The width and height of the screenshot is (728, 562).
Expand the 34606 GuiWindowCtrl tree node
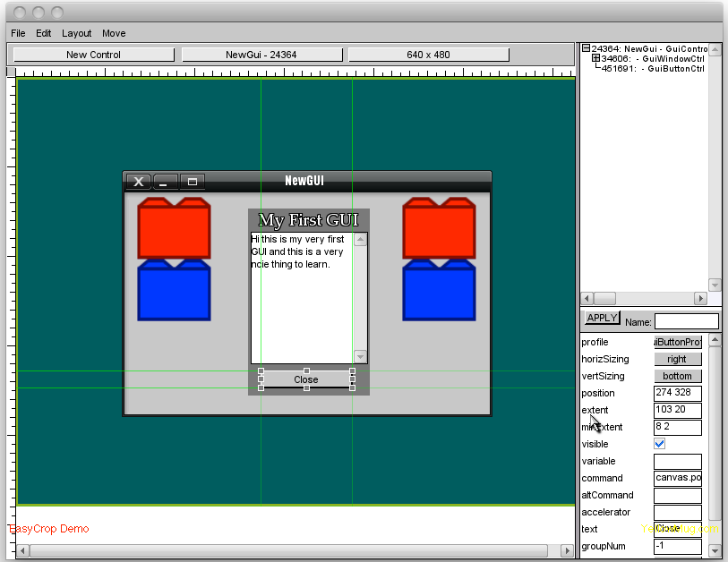tap(596, 59)
